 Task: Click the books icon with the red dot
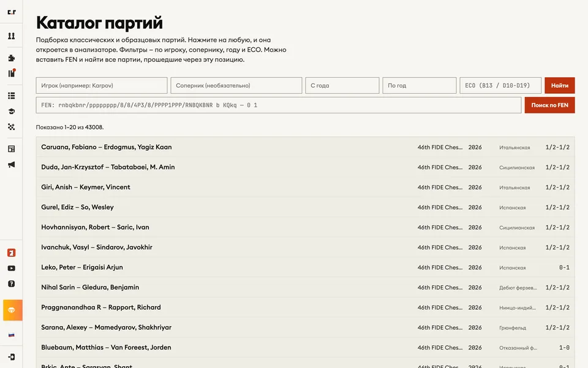click(12, 73)
